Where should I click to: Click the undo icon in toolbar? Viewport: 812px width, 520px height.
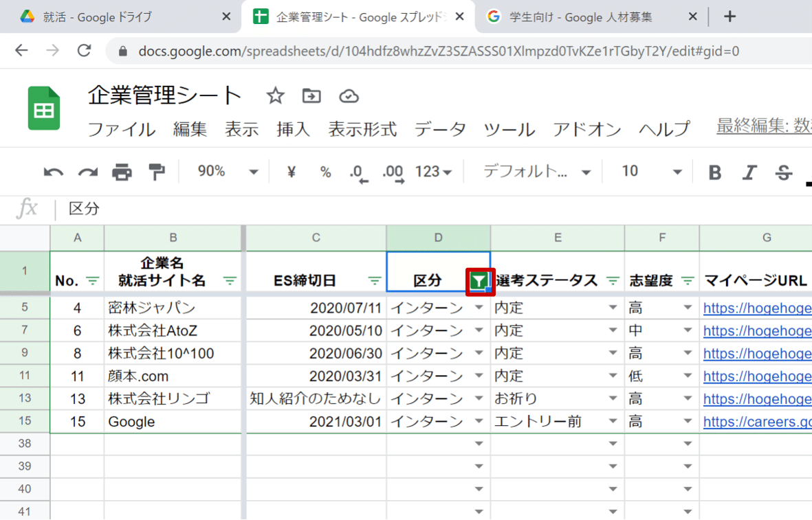54,172
